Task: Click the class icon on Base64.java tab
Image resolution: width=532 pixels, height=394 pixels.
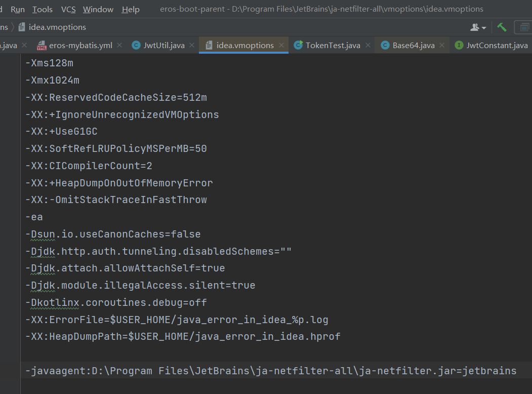Action: click(386, 45)
